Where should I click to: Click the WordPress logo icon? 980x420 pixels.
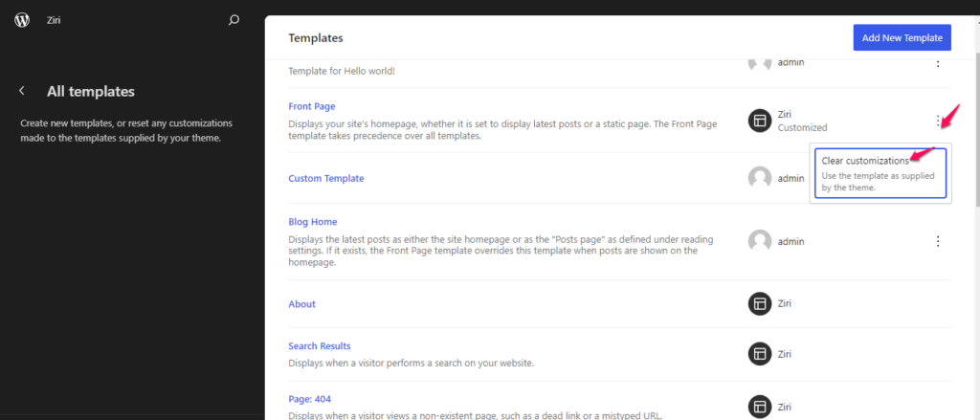[22, 20]
